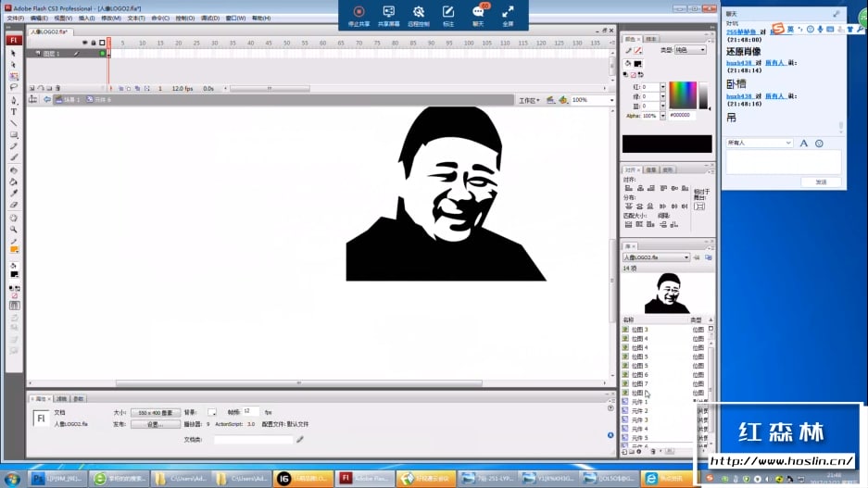
Task: Click the Edit Symbols icon
Action: pyautogui.click(x=563, y=100)
